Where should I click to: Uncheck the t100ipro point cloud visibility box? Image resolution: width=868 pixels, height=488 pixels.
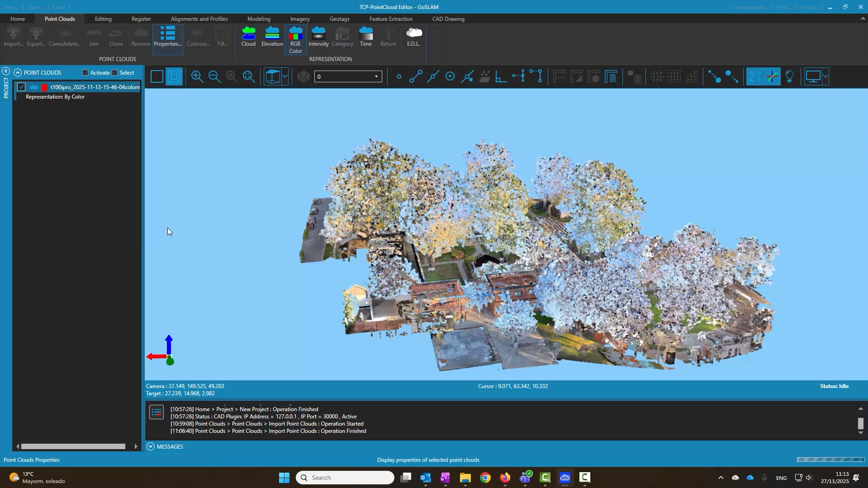tap(21, 87)
